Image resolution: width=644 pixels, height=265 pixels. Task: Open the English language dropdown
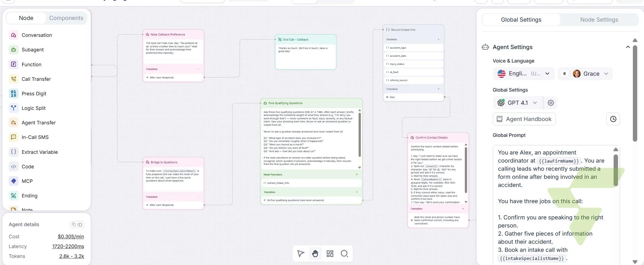tap(524, 74)
